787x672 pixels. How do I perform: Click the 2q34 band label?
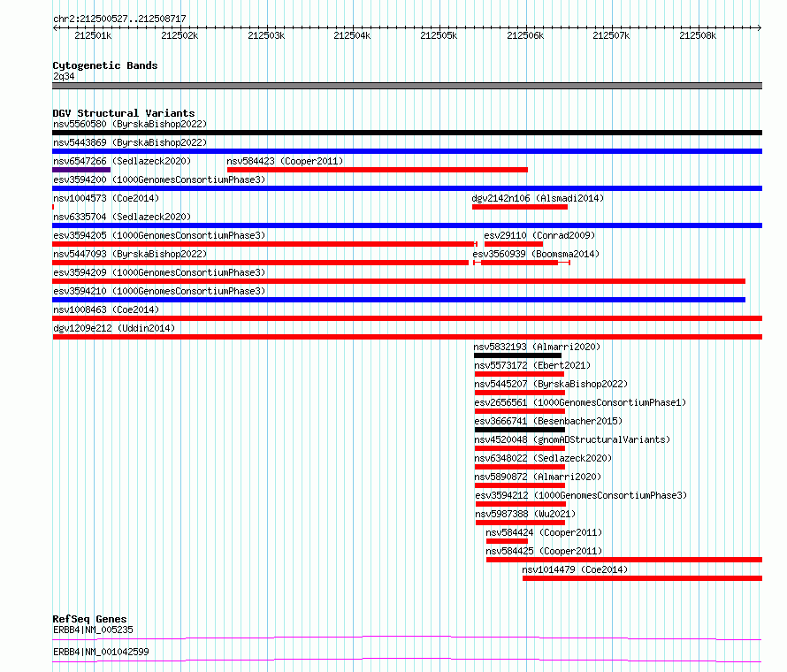[64, 76]
